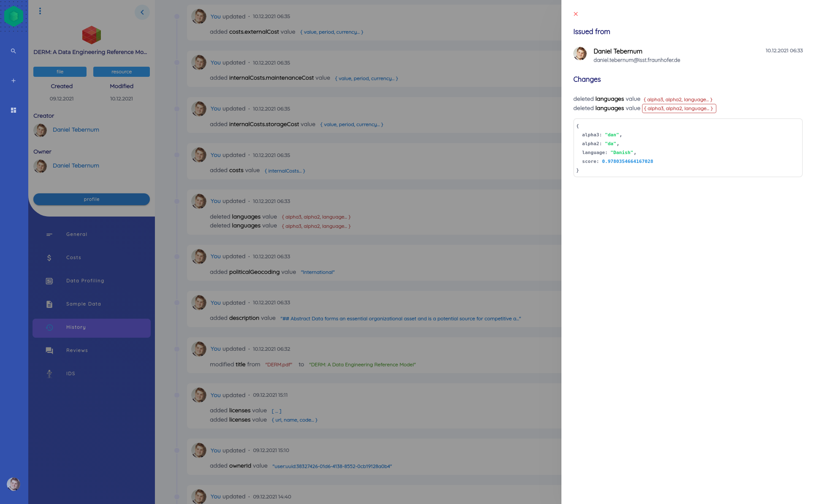Viewport: 813px width, 504px height.
Task: Click Daniel Tebernum creator link
Action: pyautogui.click(x=76, y=130)
